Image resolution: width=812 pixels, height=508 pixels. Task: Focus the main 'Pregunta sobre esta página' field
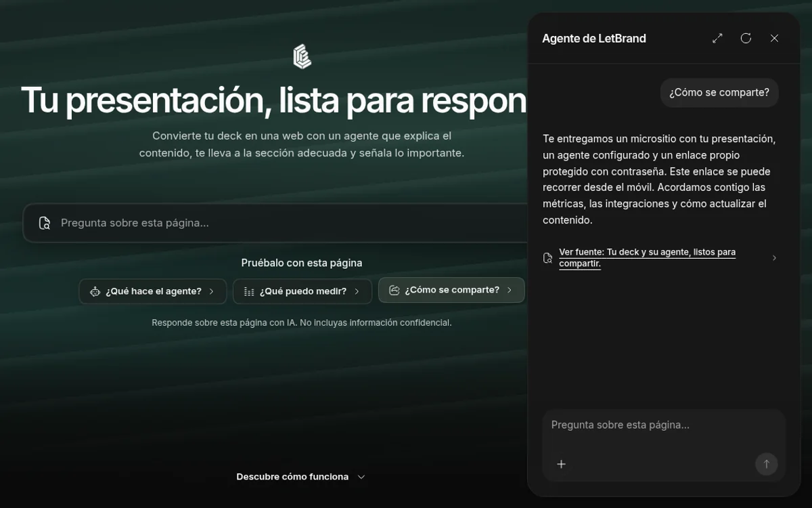(275, 223)
